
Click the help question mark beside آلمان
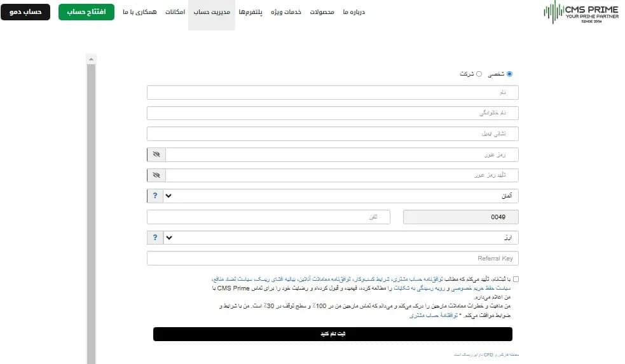point(155,196)
